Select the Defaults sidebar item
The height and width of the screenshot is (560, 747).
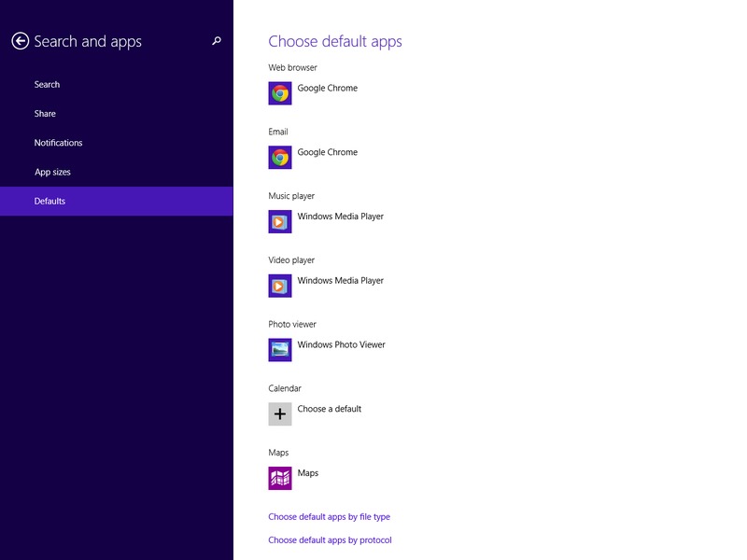(x=49, y=201)
